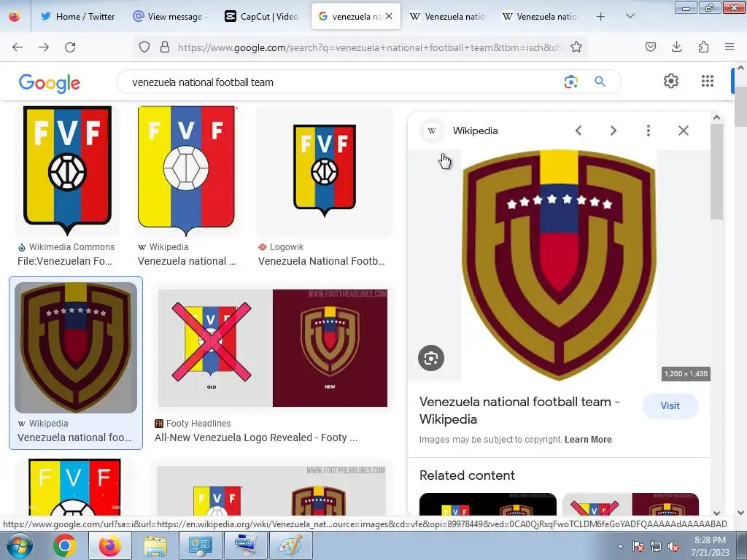The width and height of the screenshot is (747, 560).
Task: Submit search with magnifier icon
Action: click(x=600, y=82)
